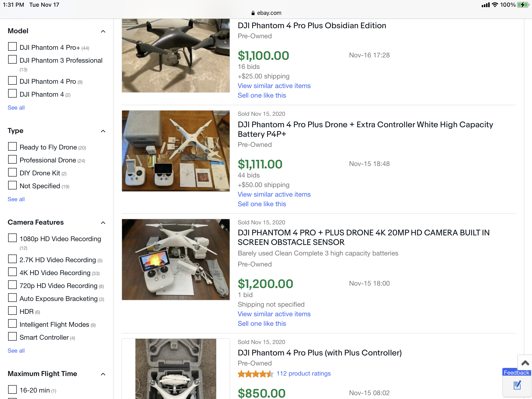Tap the lock icon beside ebay.com
Image resolution: width=532 pixels, height=399 pixels.
pos(253,13)
